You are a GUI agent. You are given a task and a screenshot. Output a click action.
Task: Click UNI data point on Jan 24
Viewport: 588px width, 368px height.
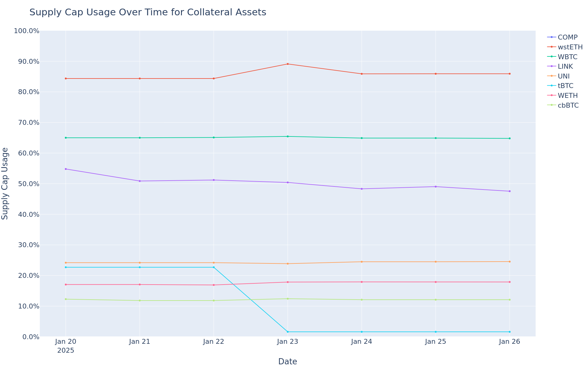click(362, 262)
